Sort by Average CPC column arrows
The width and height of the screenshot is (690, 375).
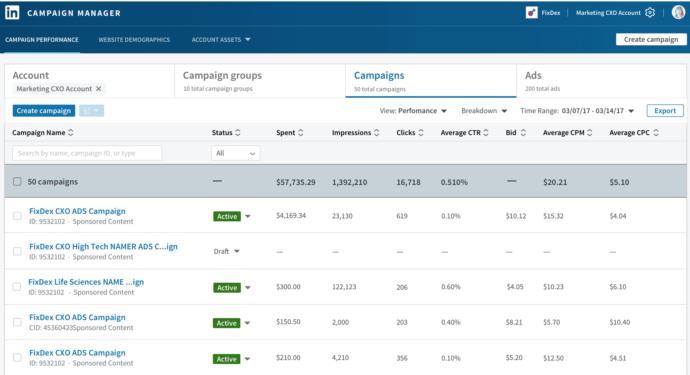click(656, 132)
